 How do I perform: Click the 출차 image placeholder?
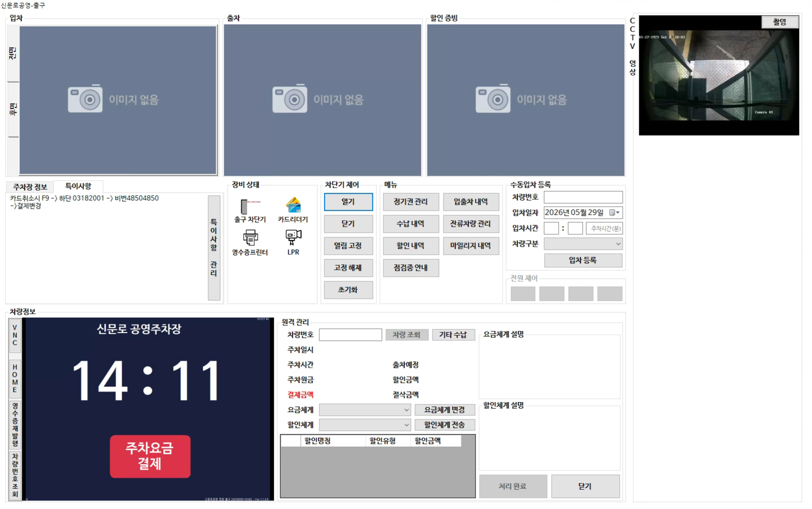(322, 100)
